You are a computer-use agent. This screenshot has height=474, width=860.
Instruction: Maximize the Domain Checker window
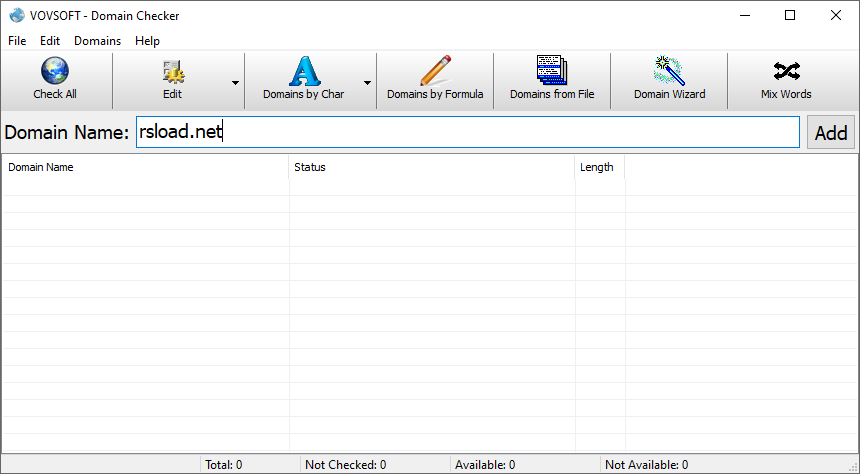(x=790, y=15)
